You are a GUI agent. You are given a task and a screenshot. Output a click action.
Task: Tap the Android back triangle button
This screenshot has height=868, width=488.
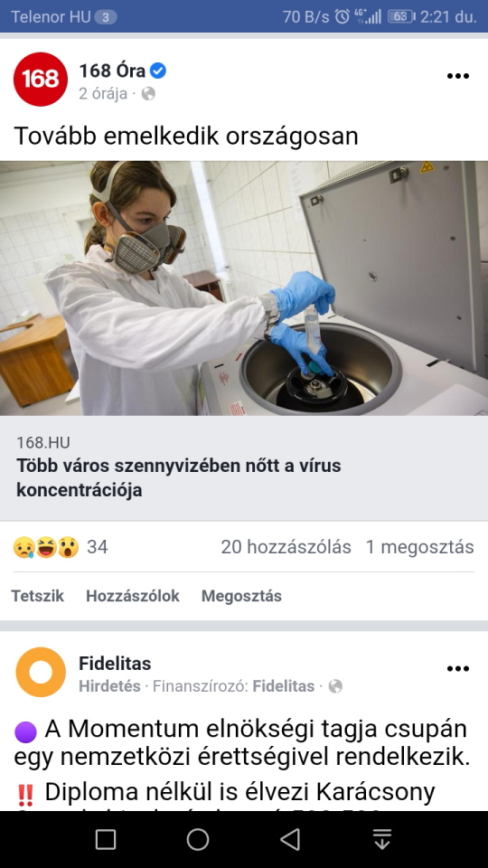tap(290, 839)
